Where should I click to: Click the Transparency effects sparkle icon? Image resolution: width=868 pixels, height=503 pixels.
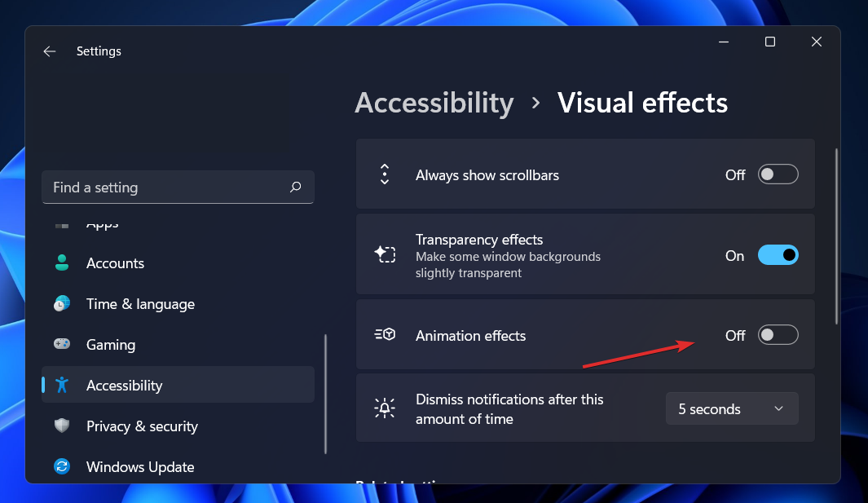coord(385,254)
